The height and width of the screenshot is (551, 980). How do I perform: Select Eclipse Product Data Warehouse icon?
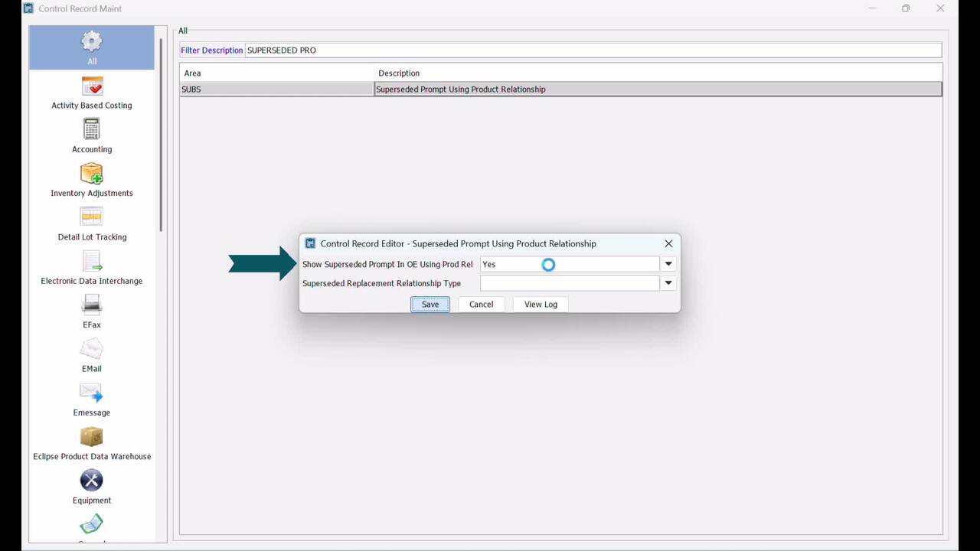tap(92, 438)
